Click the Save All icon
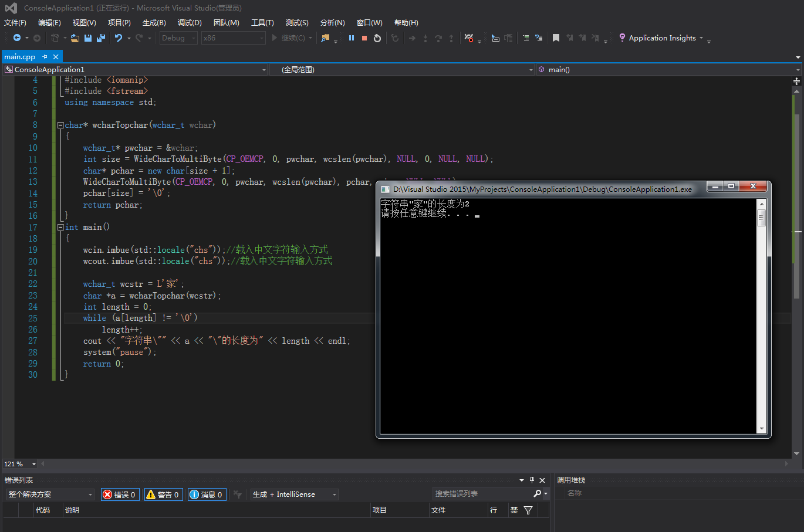This screenshot has height=532, width=804. (101, 38)
